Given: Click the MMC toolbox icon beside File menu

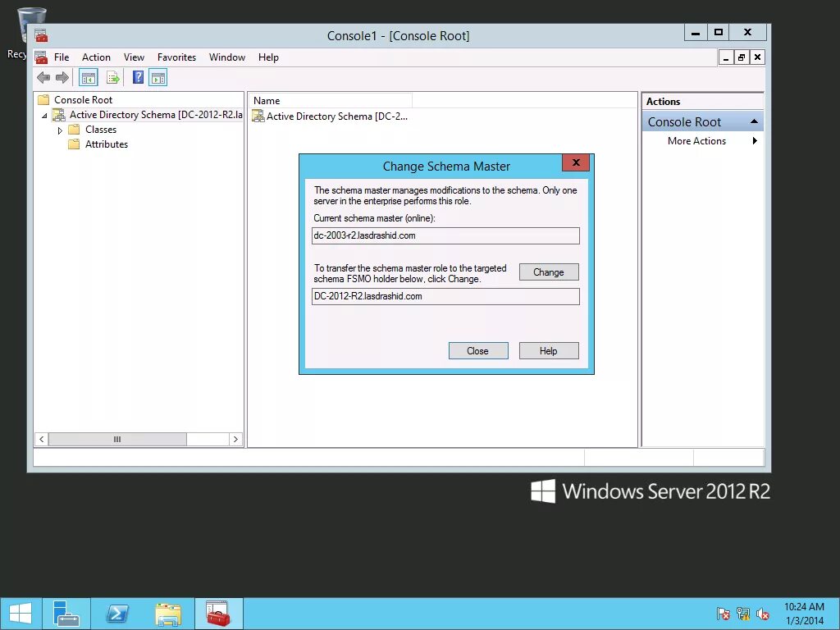Looking at the screenshot, I should pos(41,57).
